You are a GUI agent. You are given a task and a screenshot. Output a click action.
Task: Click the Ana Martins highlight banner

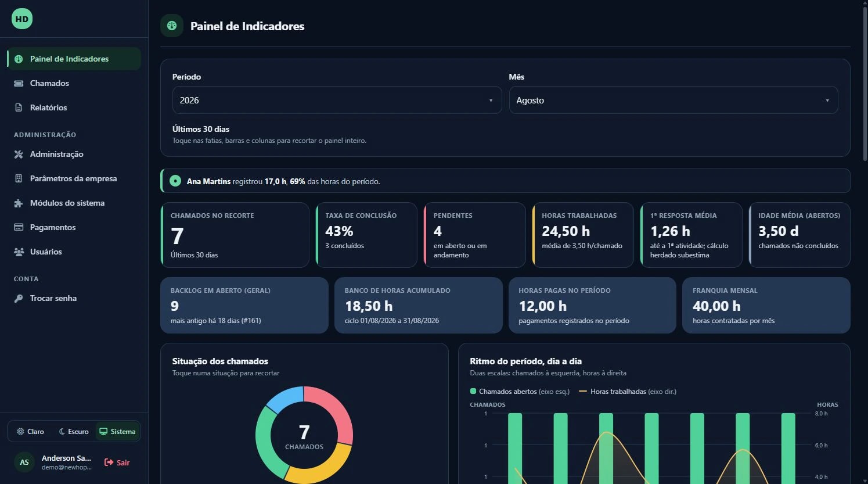505,181
